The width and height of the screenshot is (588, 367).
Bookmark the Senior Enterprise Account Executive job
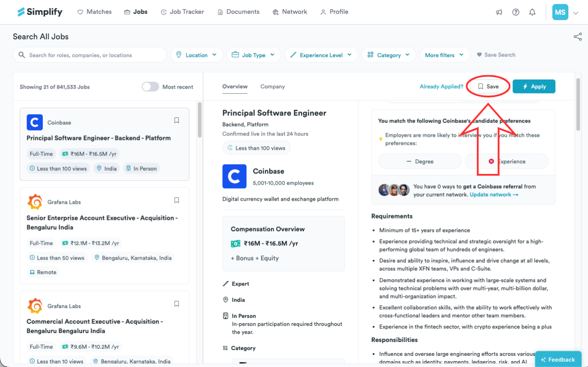(x=176, y=200)
